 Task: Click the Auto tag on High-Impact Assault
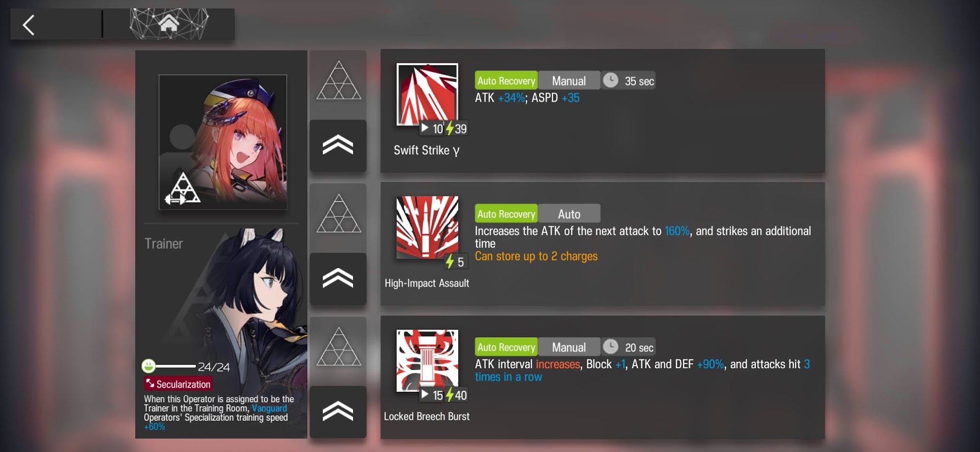coord(569,214)
